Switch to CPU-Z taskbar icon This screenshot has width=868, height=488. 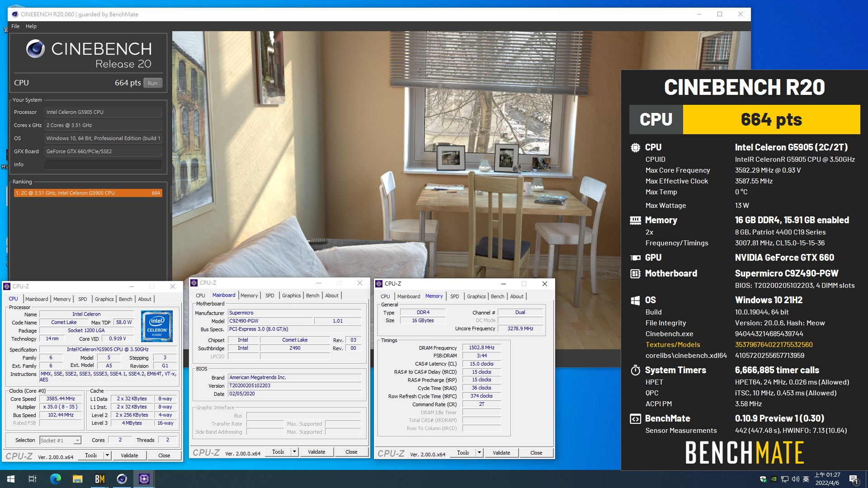point(144,479)
